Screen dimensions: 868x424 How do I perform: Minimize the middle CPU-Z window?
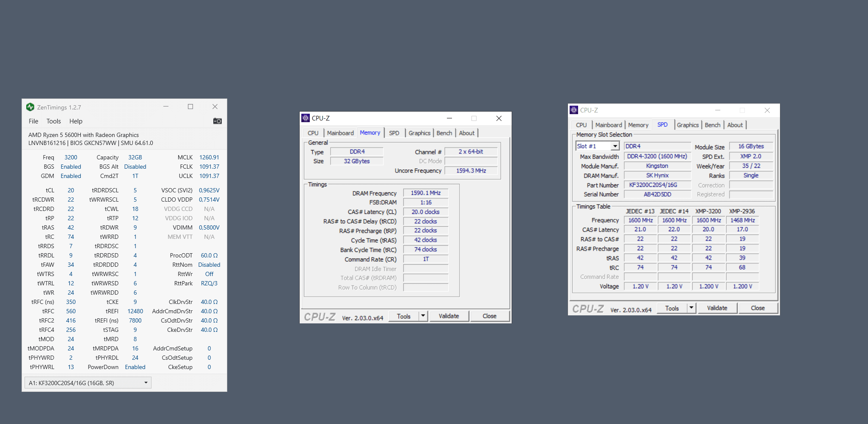coord(449,118)
